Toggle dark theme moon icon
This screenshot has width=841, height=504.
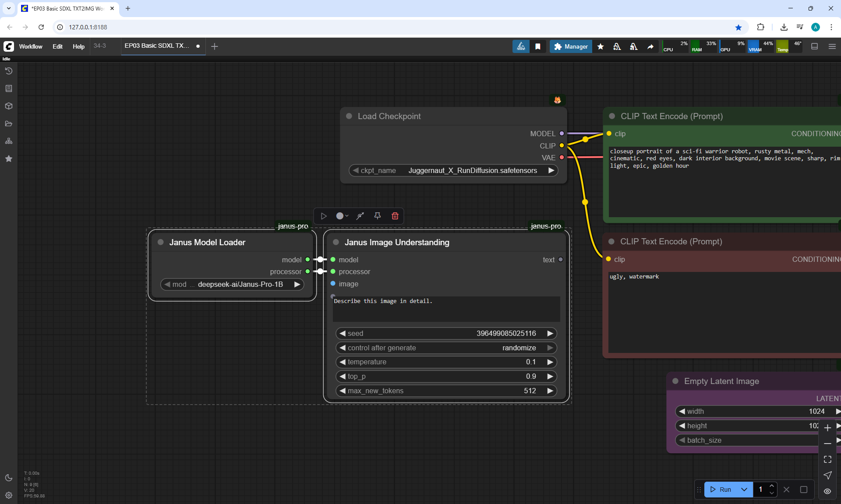tap(8, 478)
